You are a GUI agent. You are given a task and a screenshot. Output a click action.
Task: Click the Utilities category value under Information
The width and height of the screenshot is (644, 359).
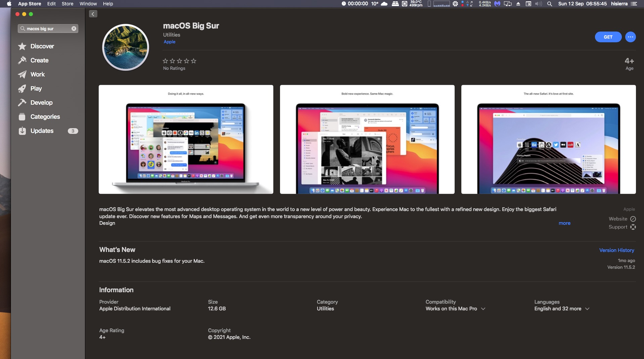click(325, 309)
